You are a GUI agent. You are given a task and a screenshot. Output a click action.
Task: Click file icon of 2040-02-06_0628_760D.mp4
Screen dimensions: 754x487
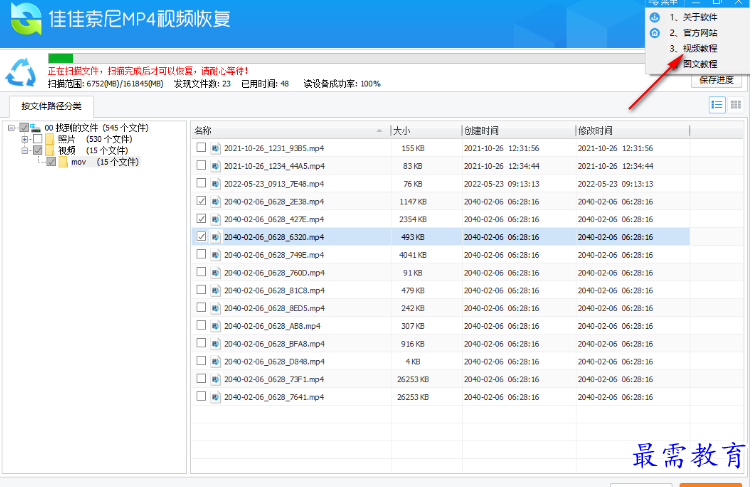215,273
